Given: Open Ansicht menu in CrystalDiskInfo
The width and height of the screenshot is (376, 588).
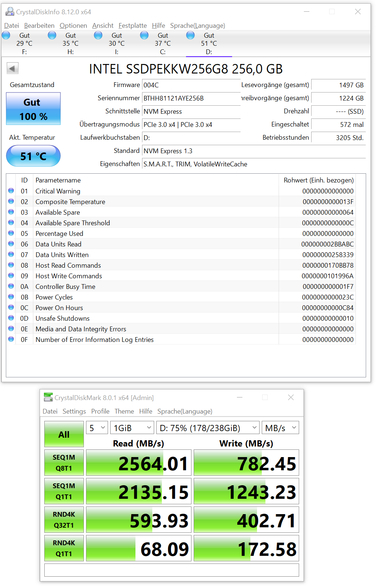Looking at the screenshot, I should [103, 26].
